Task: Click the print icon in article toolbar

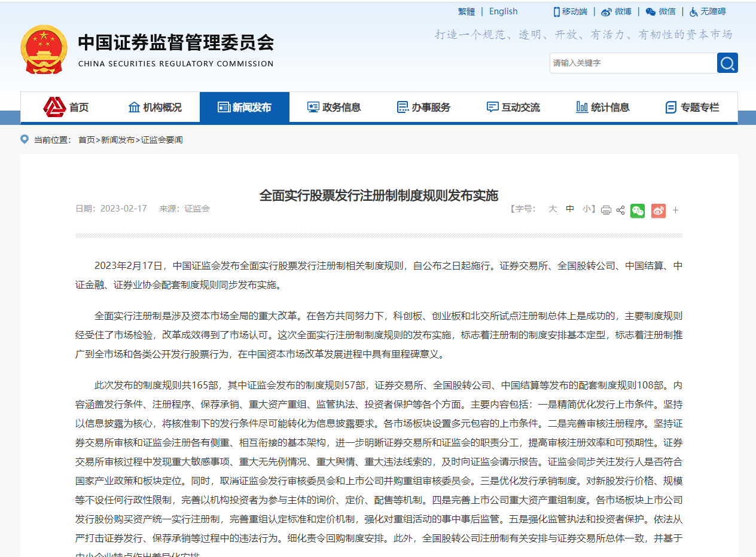Action: [606, 210]
